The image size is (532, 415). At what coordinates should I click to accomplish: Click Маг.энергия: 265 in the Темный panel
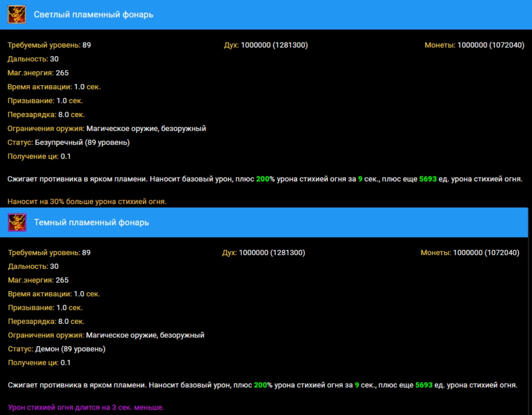pos(38,280)
